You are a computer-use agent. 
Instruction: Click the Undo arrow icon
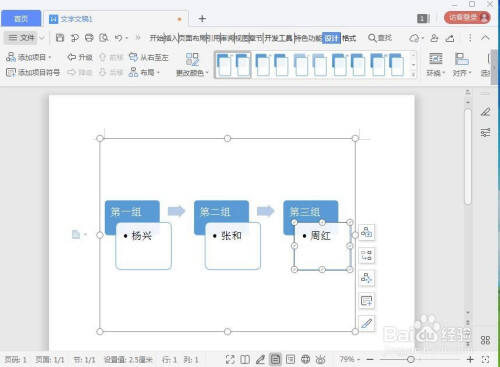coord(118,38)
